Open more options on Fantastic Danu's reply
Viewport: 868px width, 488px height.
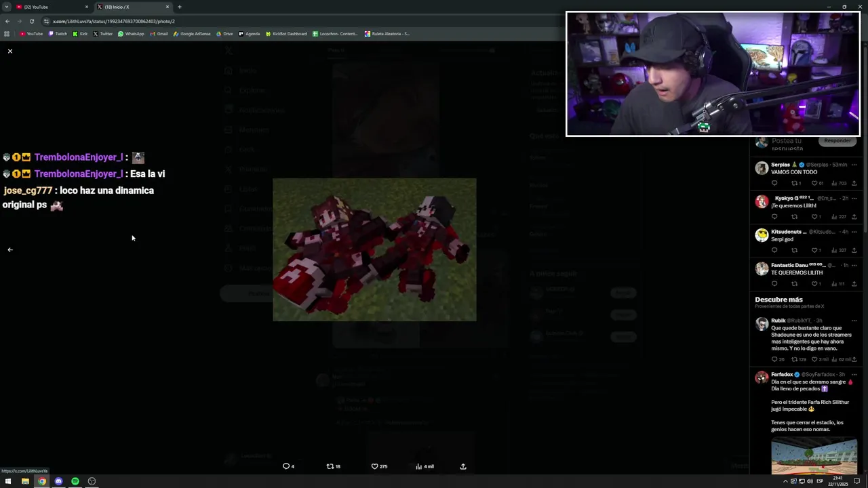(854, 266)
